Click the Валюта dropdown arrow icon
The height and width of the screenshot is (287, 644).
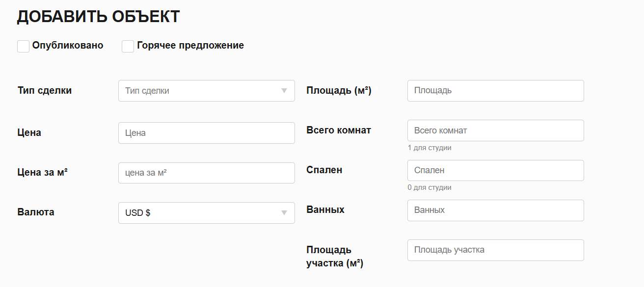point(284,213)
